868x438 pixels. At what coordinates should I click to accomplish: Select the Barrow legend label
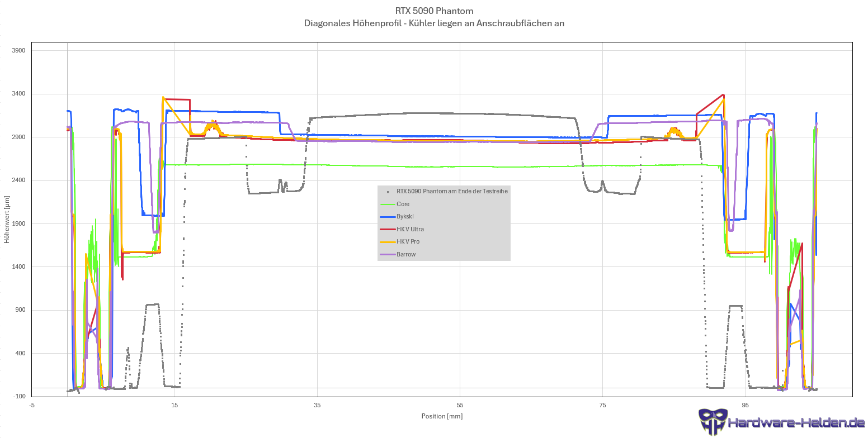406,254
